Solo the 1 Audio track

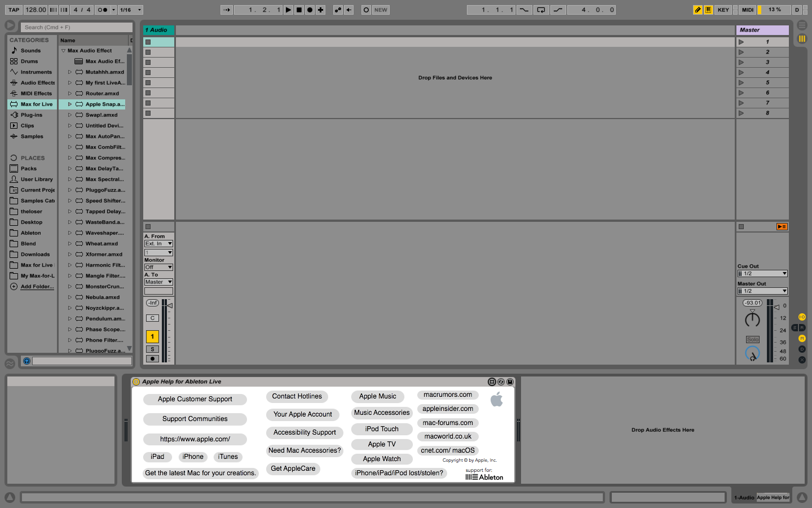point(152,349)
